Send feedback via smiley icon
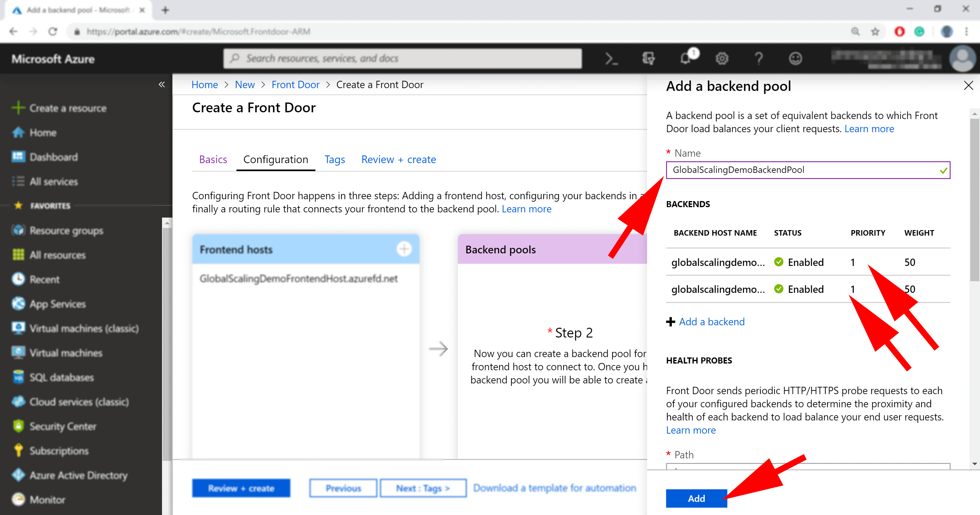This screenshot has height=515, width=980. point(795,58)
